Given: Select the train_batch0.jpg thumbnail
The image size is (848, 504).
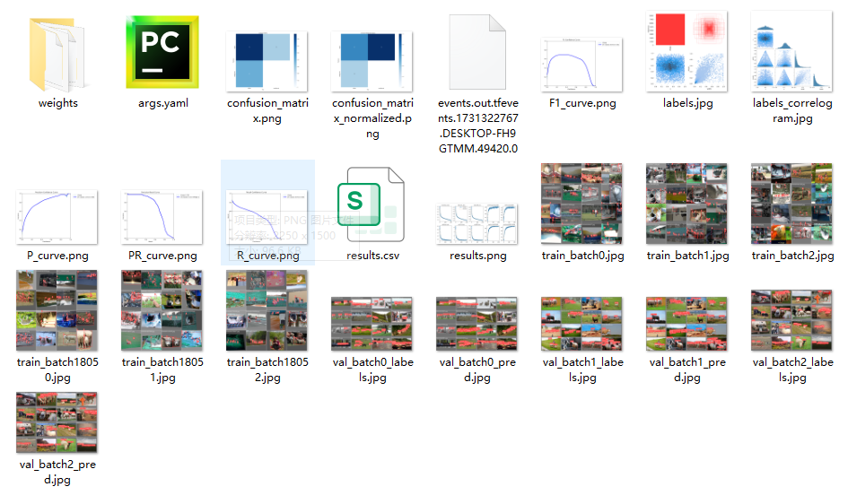Looking at the screenshot, I should click(x=581, y=204).
